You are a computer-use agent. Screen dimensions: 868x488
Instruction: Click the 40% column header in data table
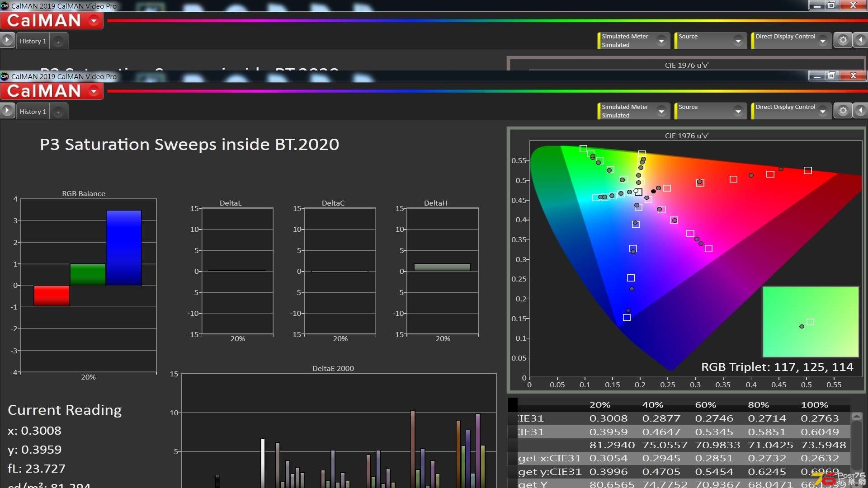pos(653,405)
